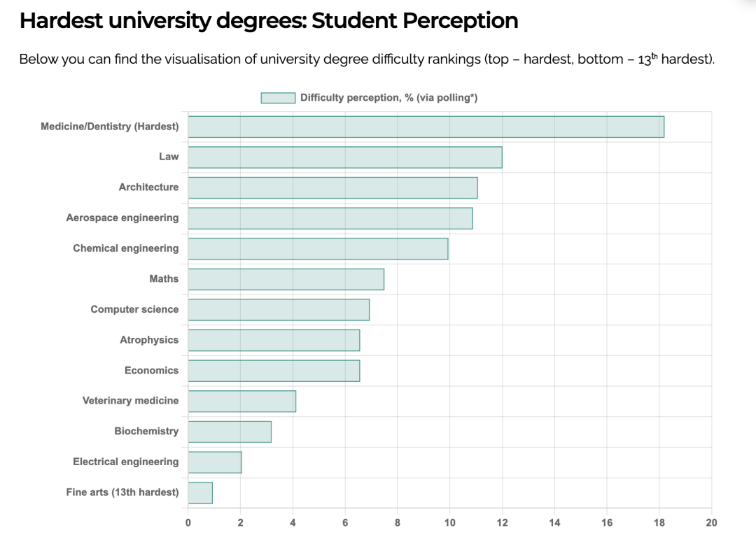Toggle the Difficulty perception legend swatch

click(278, 98)
